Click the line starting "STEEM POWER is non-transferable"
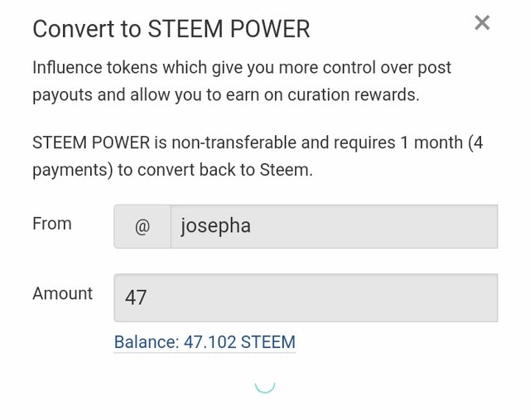The height and width of the screenshot is (420, 530). coord(258,142)
